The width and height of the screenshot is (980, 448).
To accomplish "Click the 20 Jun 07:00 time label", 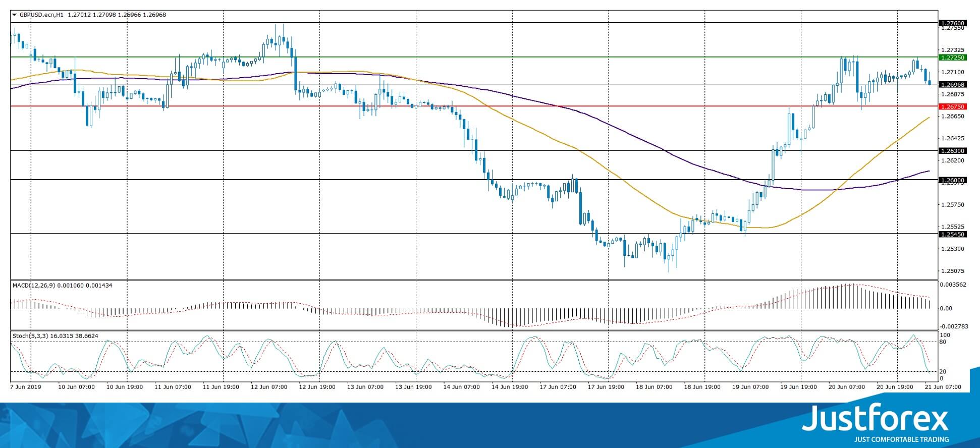I will (846, 387).
